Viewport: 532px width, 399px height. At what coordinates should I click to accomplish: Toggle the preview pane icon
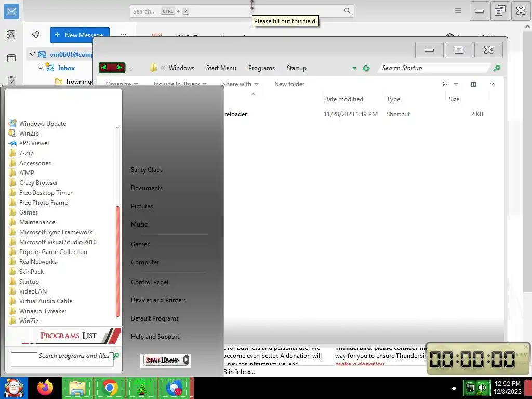(x=474, y=84)
